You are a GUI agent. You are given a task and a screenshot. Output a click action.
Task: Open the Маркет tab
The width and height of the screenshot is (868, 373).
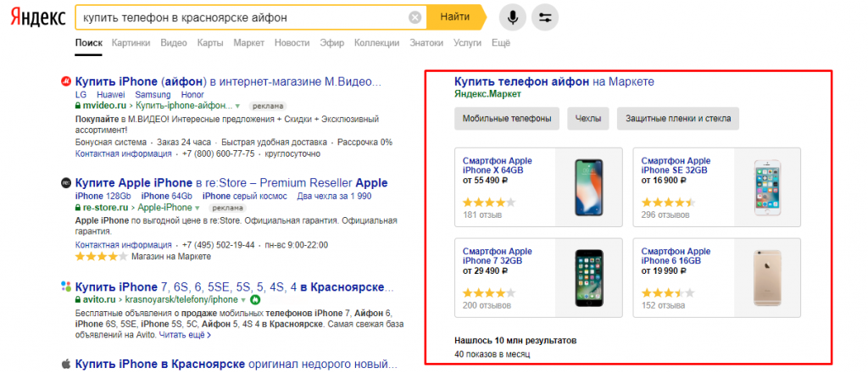click(x=248, y=42)
